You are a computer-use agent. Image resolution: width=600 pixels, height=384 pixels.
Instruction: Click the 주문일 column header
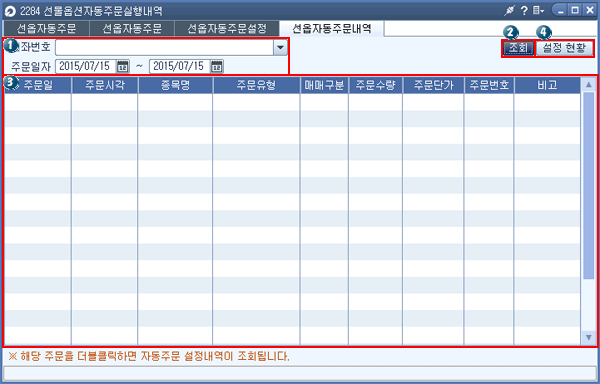tap(38, 85)
